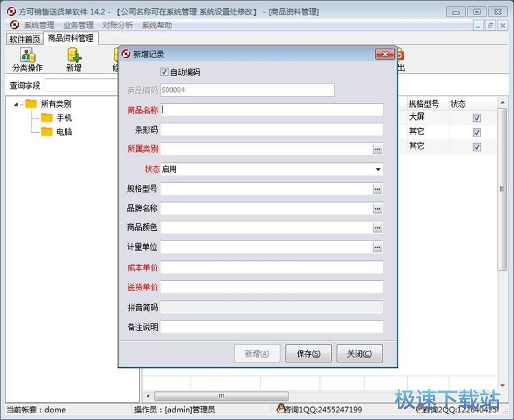Image resolution: width=514 pixels, height=420 pixels.
Task: Open the 业务管理 menu
Action: [x=78, y=25]
